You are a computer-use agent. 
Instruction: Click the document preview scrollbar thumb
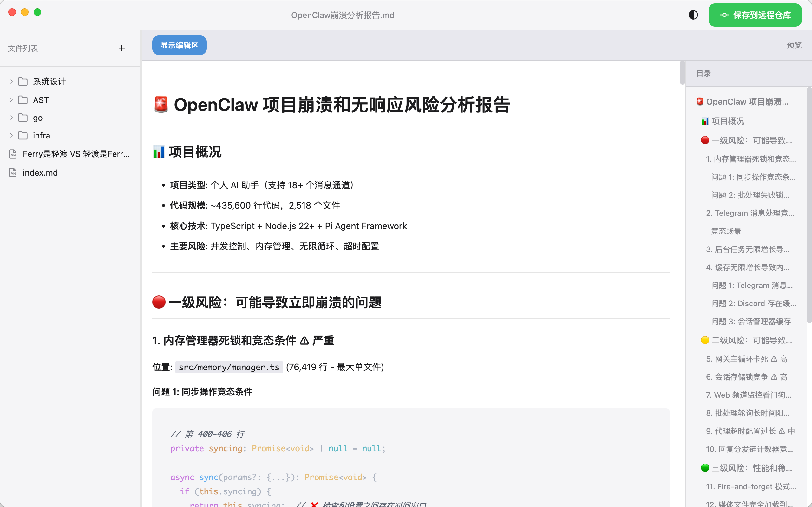(x=682, y=73)
